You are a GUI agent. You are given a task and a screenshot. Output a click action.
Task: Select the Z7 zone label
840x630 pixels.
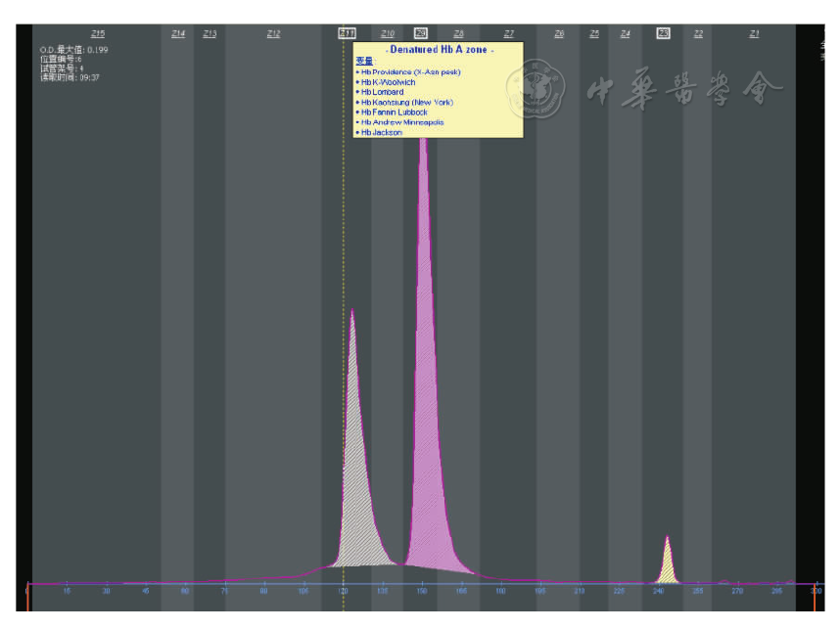[508, 34]
